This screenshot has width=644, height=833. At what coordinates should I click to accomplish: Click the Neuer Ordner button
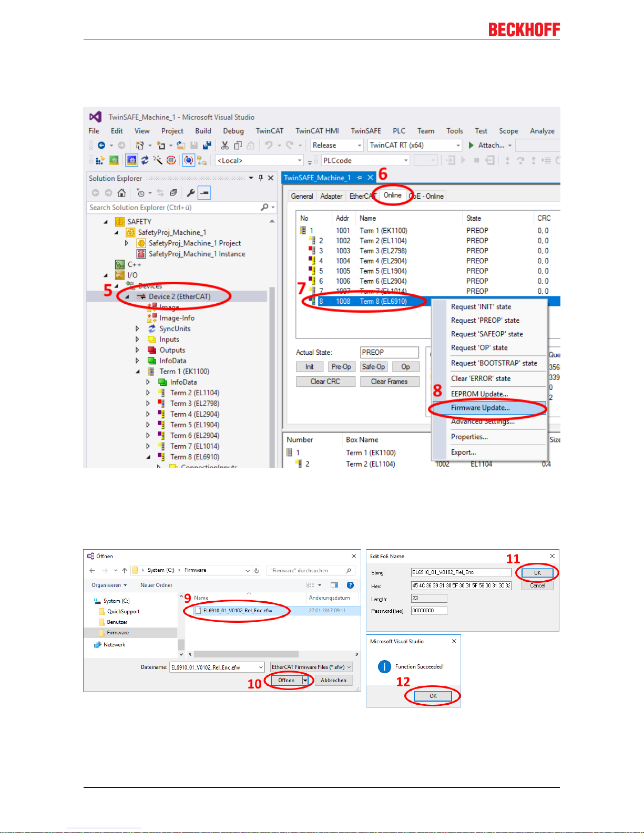click(156, 585)
